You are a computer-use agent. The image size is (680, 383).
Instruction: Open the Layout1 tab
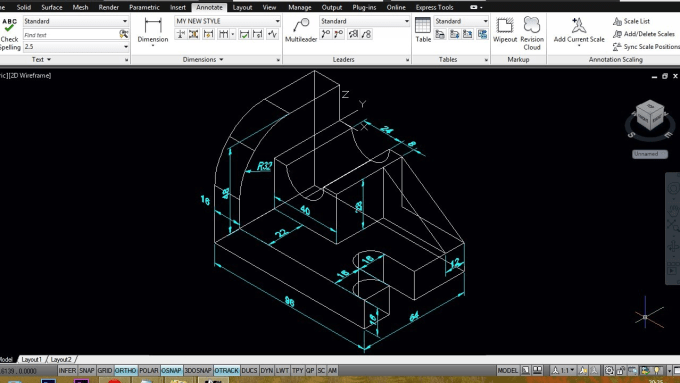pyautogui.click(x=32, y=360)
